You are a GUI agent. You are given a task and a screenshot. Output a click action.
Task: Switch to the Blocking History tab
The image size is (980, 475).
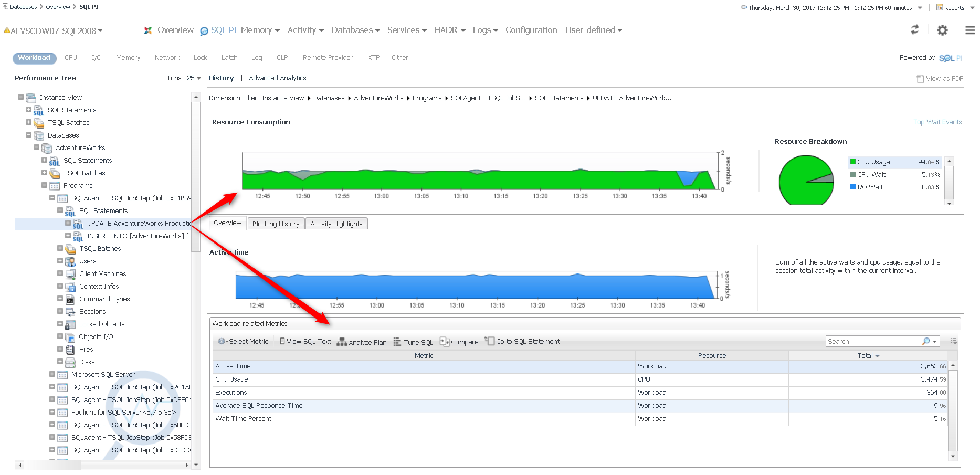tap(276, 224)
